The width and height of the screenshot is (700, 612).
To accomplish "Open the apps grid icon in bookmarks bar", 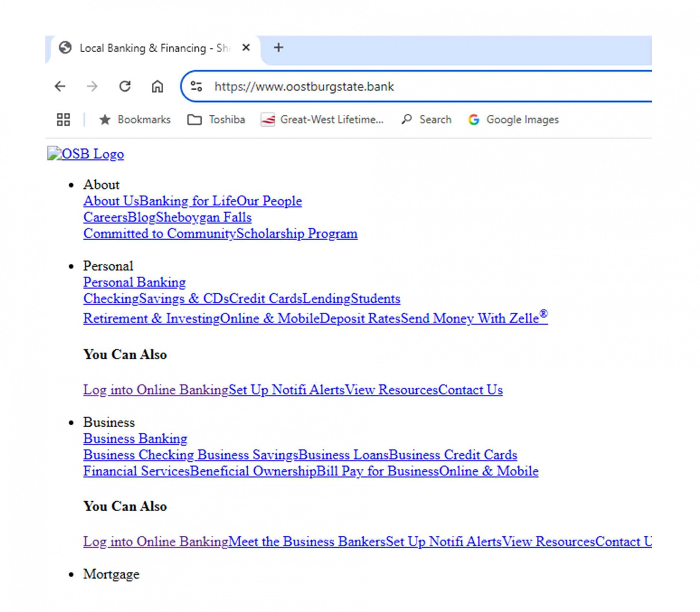I will click(x=63, y=120).
